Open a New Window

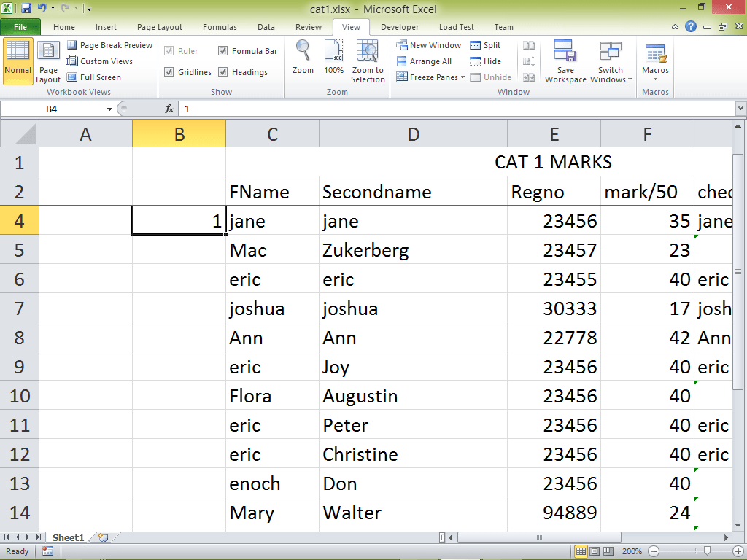pyautogui.click(x=429, y=44)
